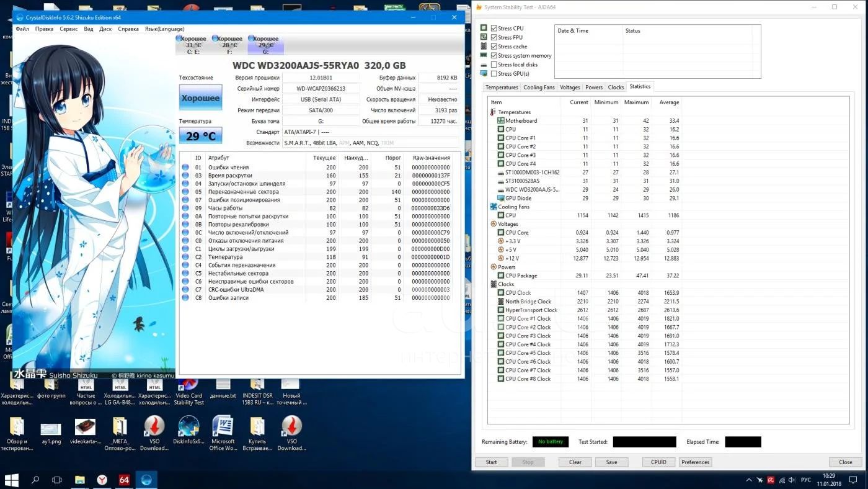Switch to the Powers tab
Screen dimensions: 868x489
[594, 87]
